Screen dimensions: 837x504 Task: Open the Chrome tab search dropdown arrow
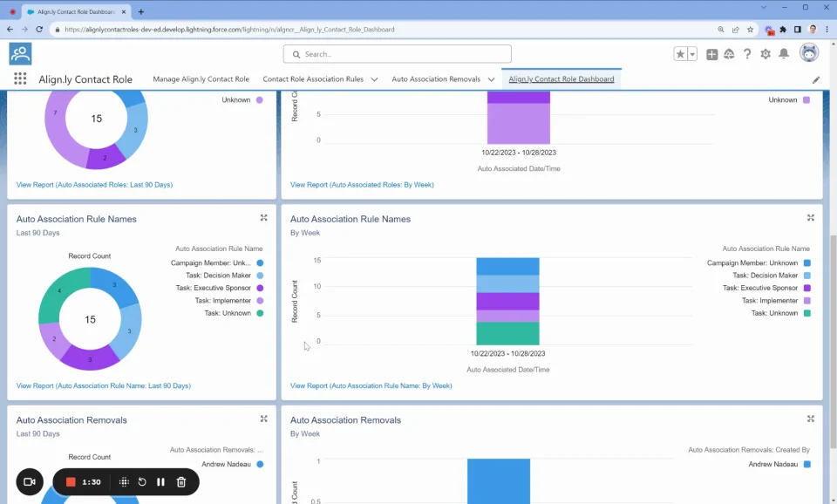(x=764, y=8)
